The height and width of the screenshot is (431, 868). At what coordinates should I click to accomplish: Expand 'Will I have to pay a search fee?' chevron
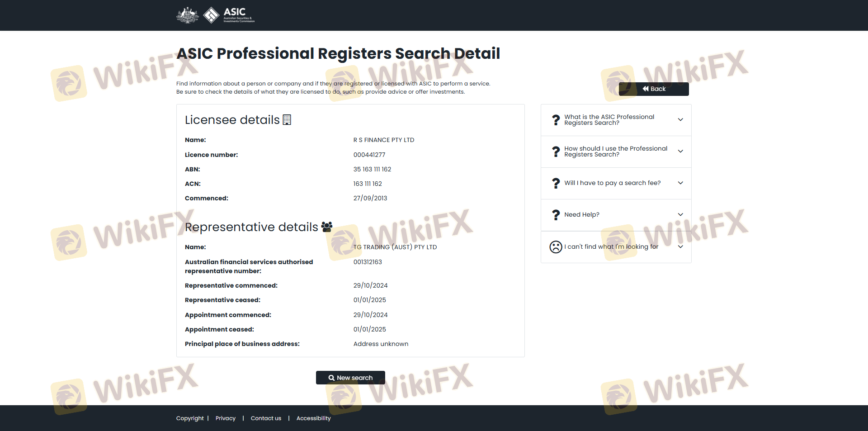[680, 183]
